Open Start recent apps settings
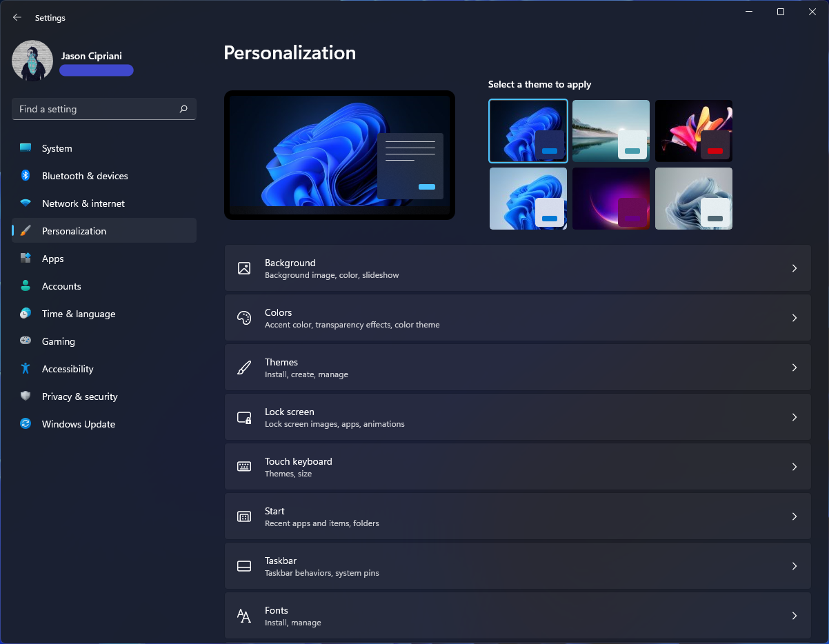Viewport: 829px width, 644px height. pos(518,516)
